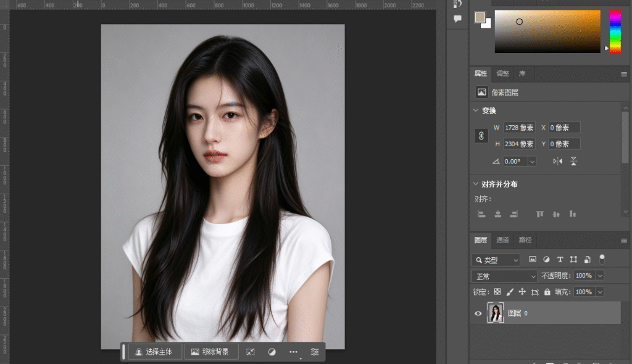The image size is (632, 364).
Task: Click the foreground color swatch
Action: 480,17
